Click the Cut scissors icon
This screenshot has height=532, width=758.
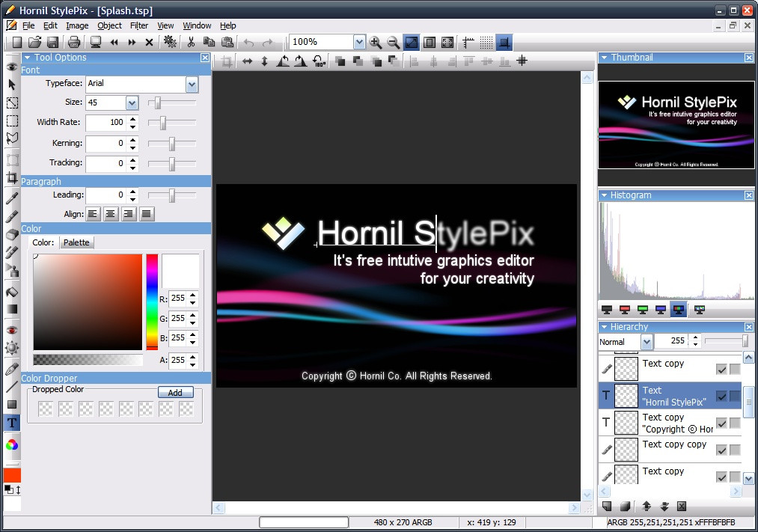pyautogui.click(x=191, y=43)
